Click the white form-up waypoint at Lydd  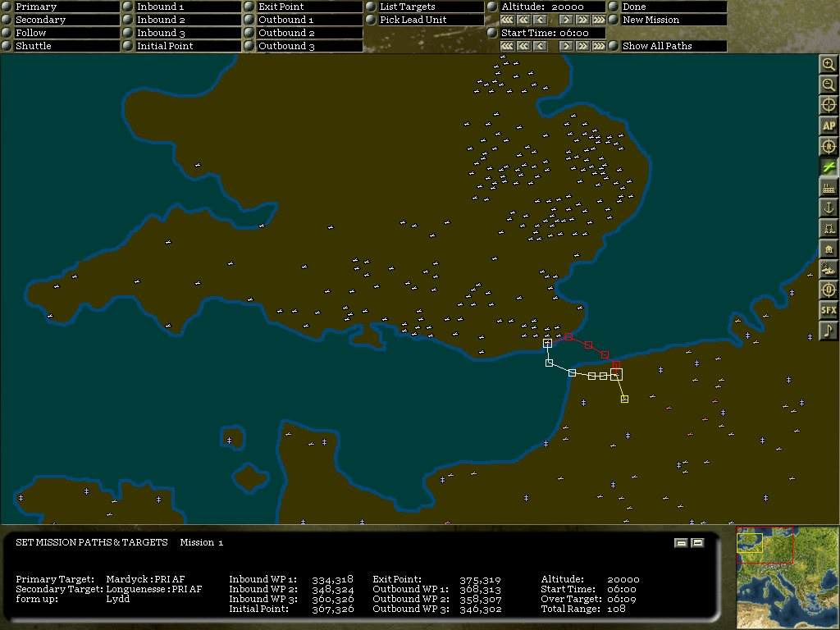click(547, 344)
